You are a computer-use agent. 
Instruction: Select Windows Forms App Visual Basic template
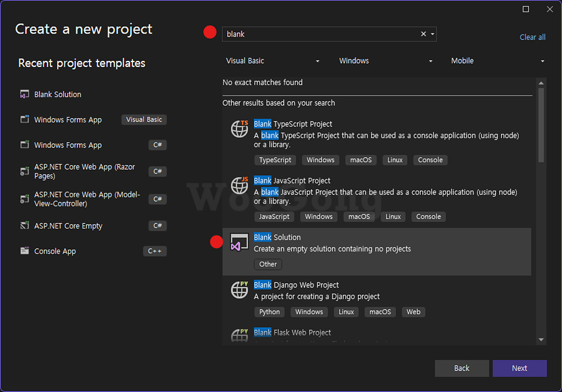pos(93,120)
